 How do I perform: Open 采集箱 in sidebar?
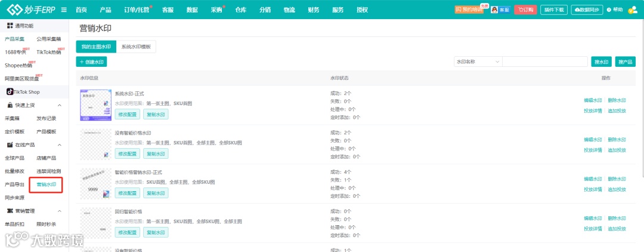[x=12, y=118]
